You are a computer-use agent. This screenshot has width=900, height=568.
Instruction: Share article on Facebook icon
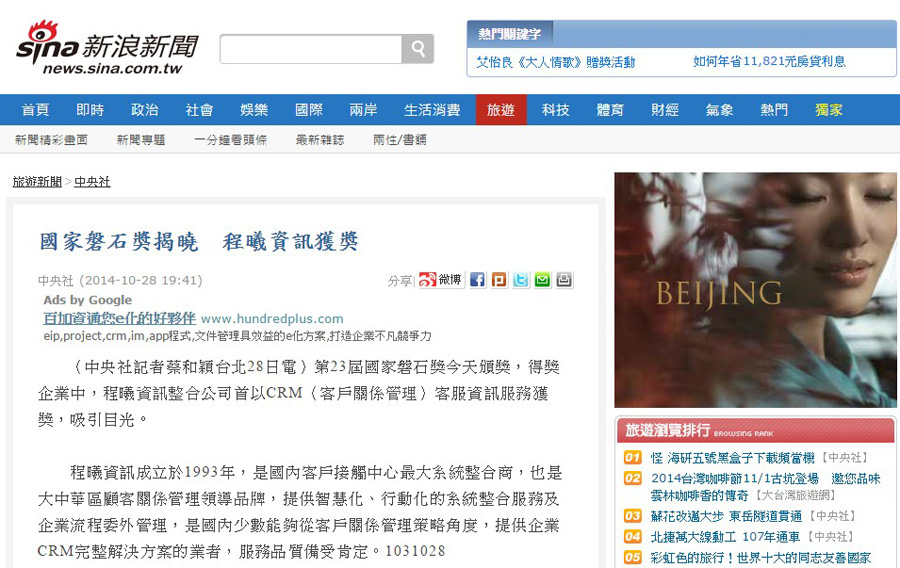pyautogui.click(x=477, y=279)
